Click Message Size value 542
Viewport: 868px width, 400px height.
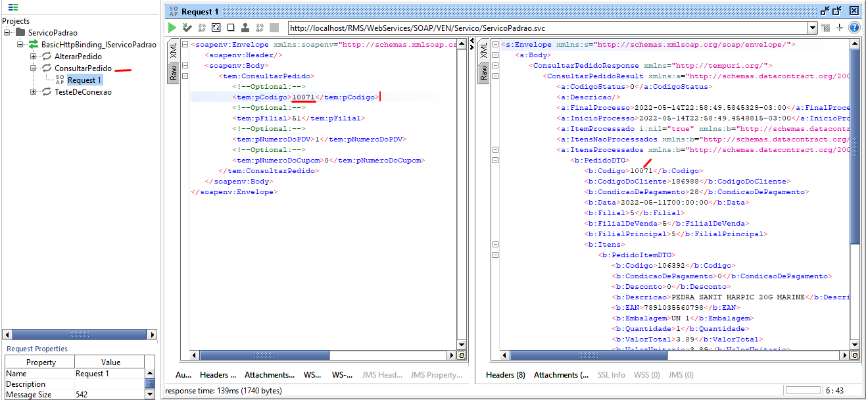click(82, 395)
